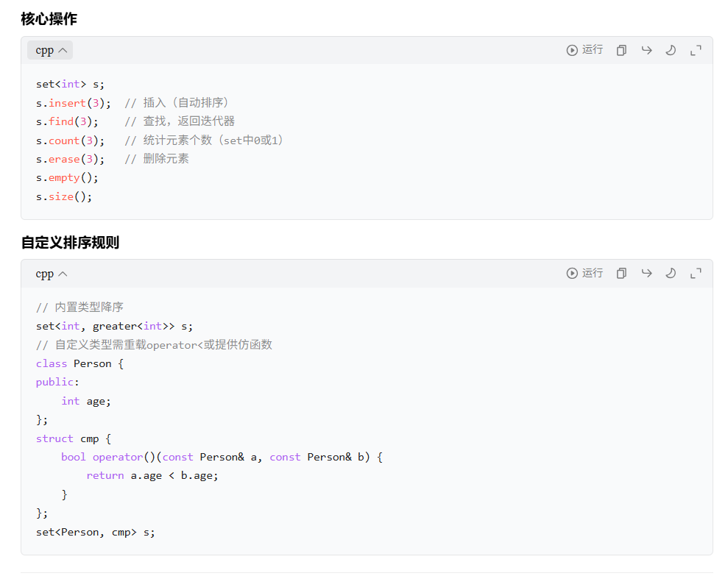Screen dimensions: 728x576
Task: Toggle line wrap in the 自定义排序规则 code block
Action: tap(646, 274)
